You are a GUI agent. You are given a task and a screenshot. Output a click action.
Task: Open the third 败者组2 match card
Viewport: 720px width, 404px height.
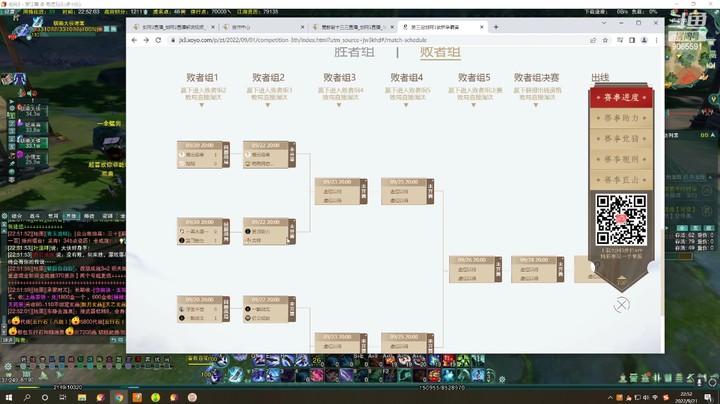click(269, 309)
